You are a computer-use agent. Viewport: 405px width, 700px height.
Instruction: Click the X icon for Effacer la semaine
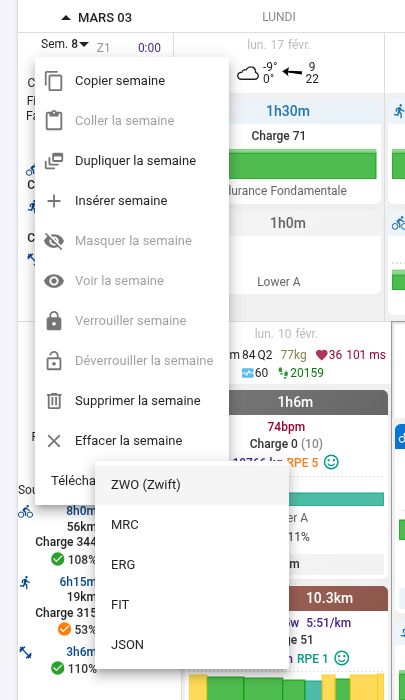pos(54,441)
